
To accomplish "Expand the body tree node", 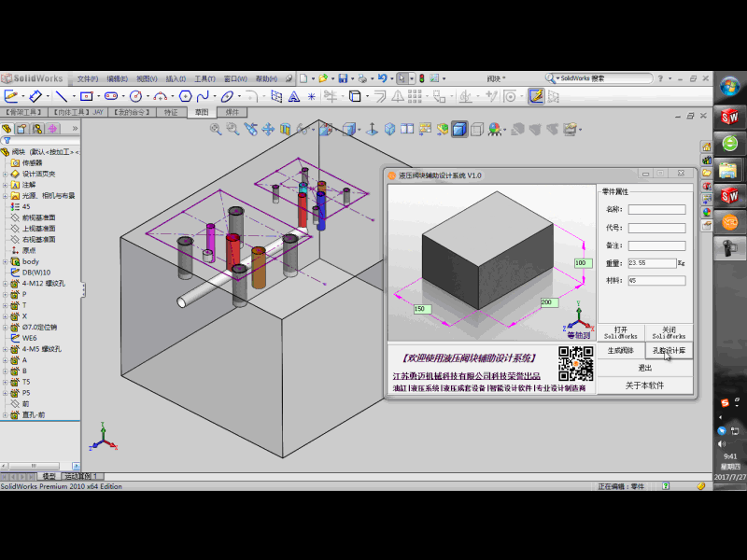I will [6, 261].
